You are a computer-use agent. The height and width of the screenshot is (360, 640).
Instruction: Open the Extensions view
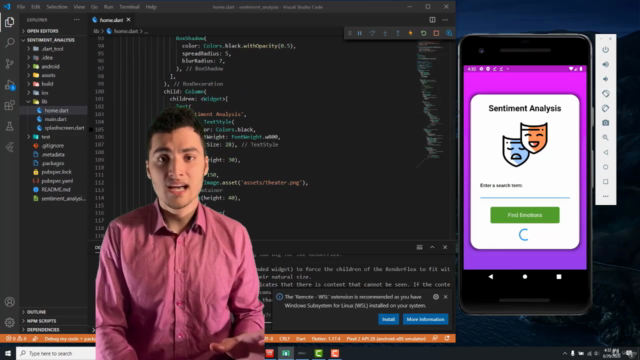click(9, 105)
